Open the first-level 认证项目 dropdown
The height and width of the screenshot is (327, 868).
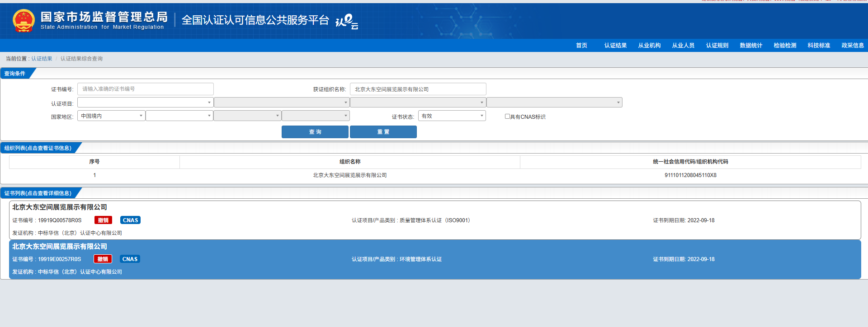click(145, 103)
